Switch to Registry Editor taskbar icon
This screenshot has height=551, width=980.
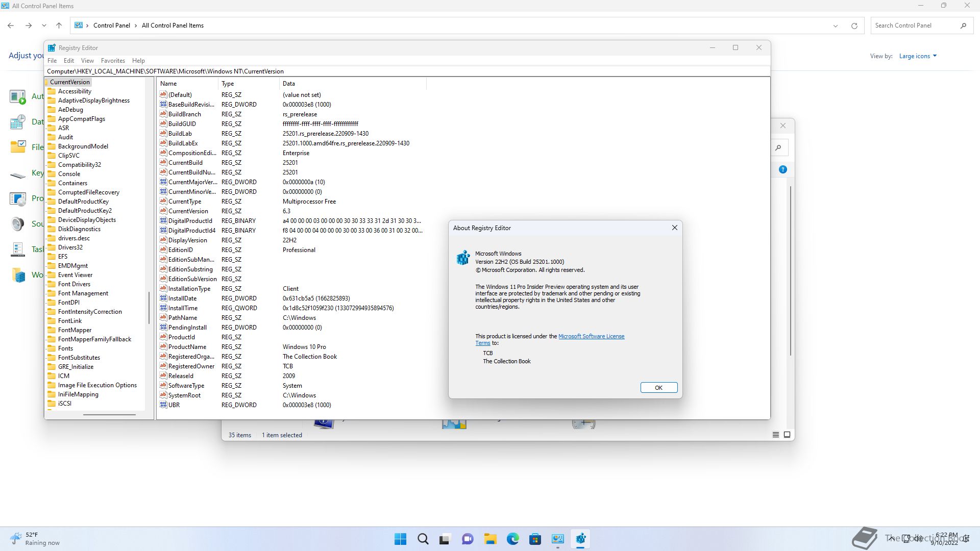point(580,539)
